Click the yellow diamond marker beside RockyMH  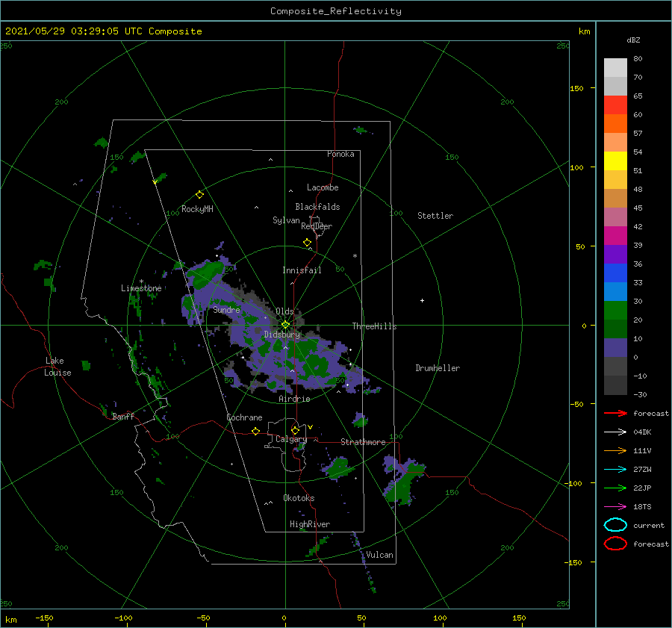(x=199, y=195)
